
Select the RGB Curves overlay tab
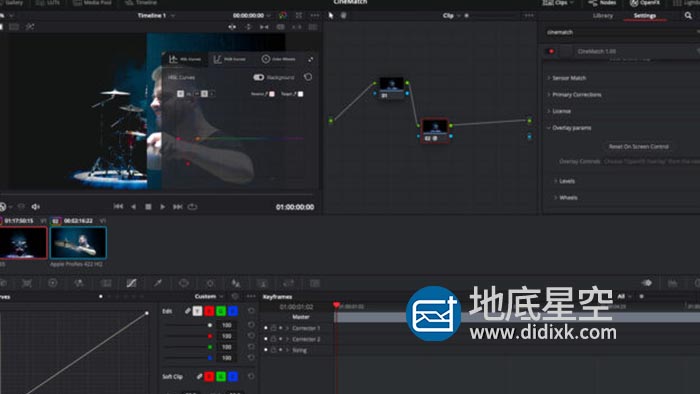(229, 59)
